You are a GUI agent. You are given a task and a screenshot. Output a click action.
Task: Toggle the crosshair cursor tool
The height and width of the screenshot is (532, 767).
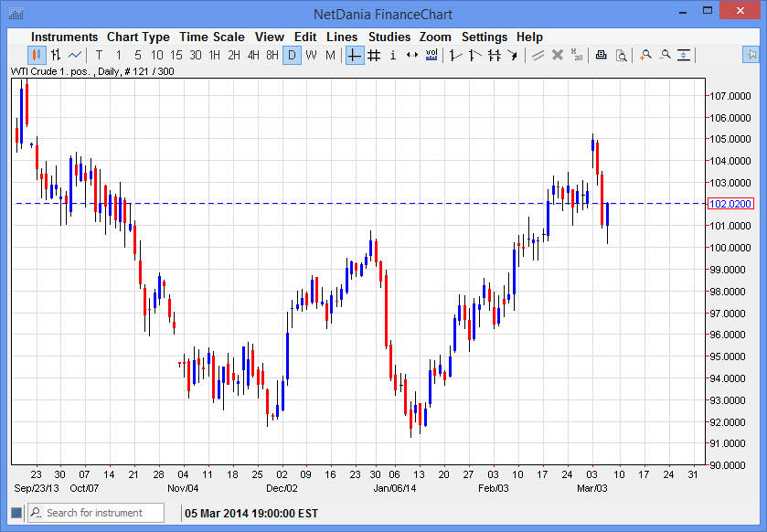[x=355, y=55]
